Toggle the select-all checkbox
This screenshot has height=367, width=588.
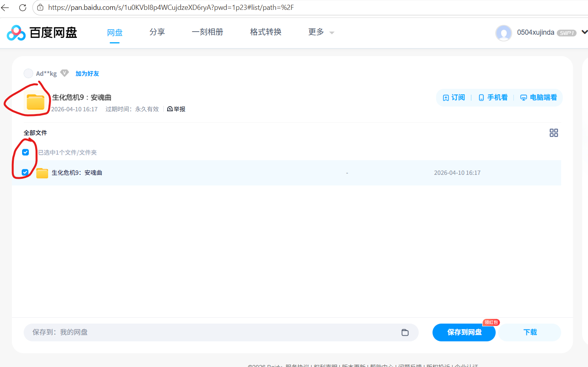[26, 152]
